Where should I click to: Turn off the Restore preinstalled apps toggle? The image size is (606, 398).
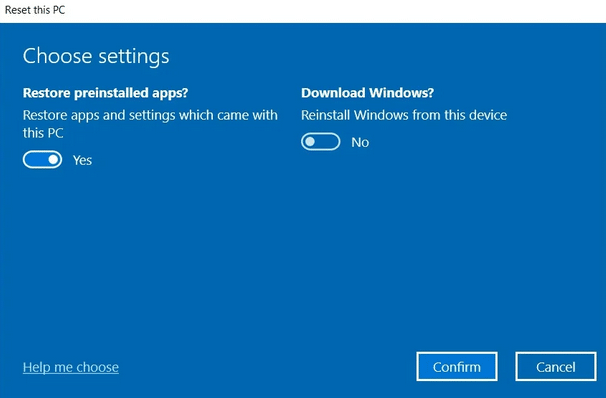(42, 160)
